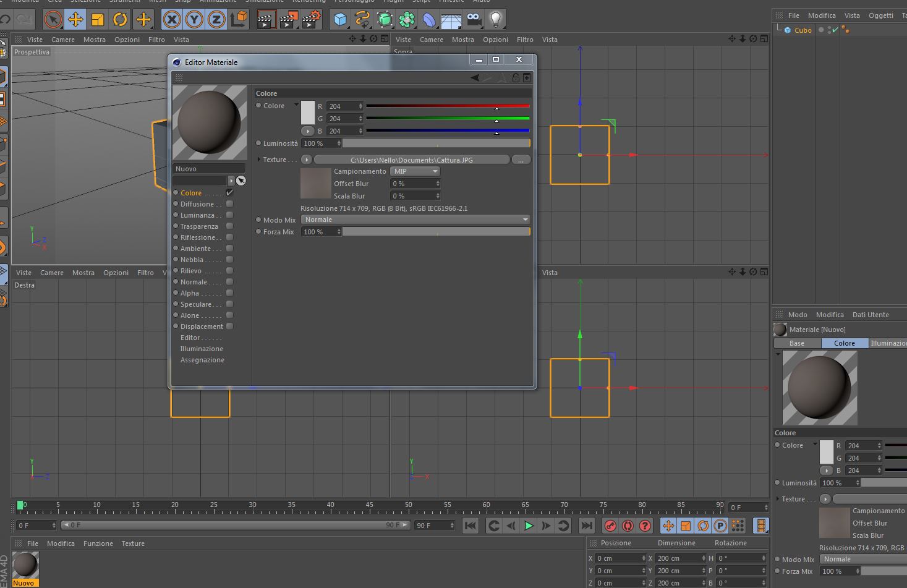Expand the Texture disclosure triangle
This screenshot has width=907, height=588.
259,160
